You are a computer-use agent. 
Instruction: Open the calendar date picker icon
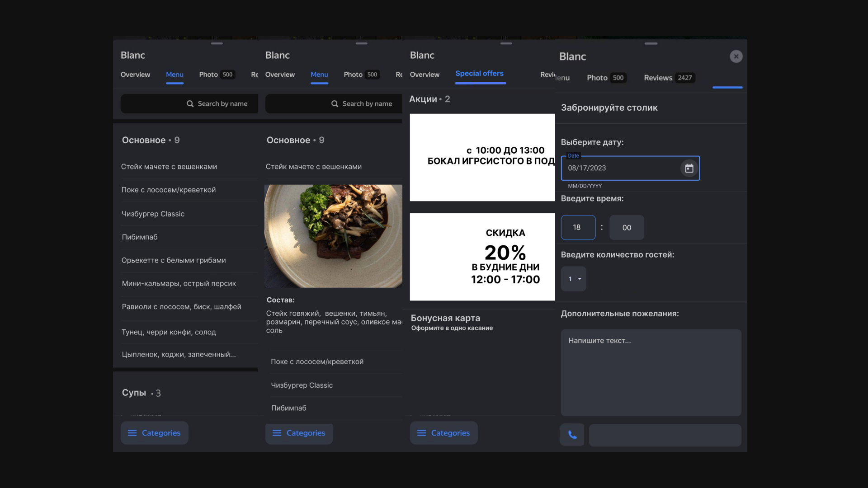[689, 168]
